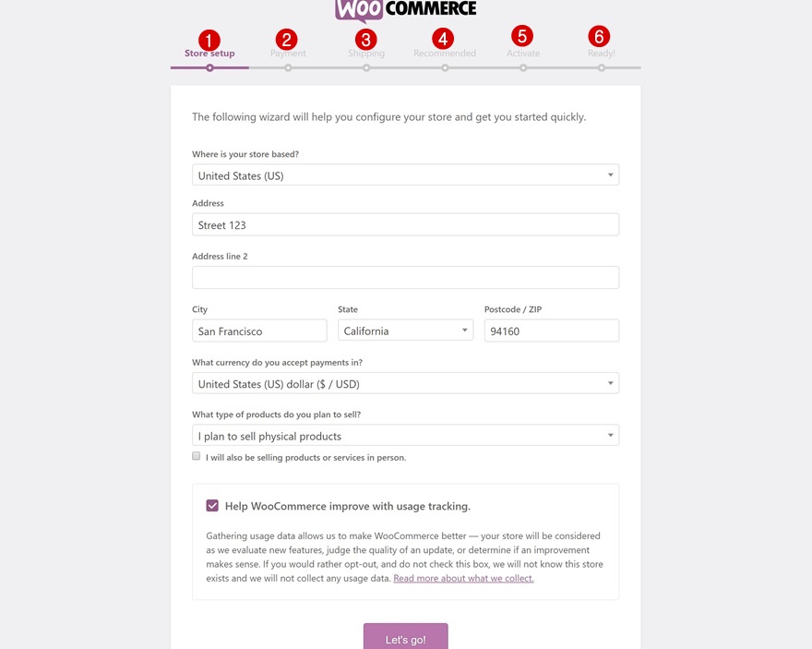Viewport: 812px width, 649px height.
Task: Go to Payment step tab
Action: (288, 54)
